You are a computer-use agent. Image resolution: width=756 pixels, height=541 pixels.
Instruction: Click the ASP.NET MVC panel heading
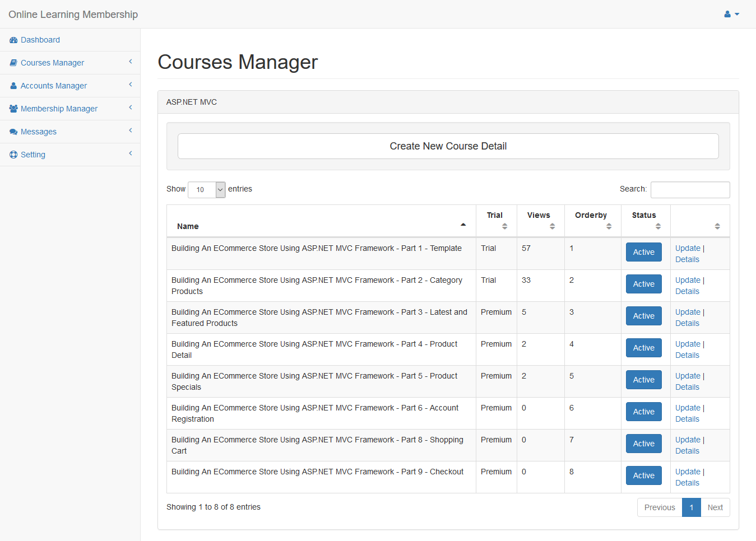pyautogui.click(x=448, y=102)
